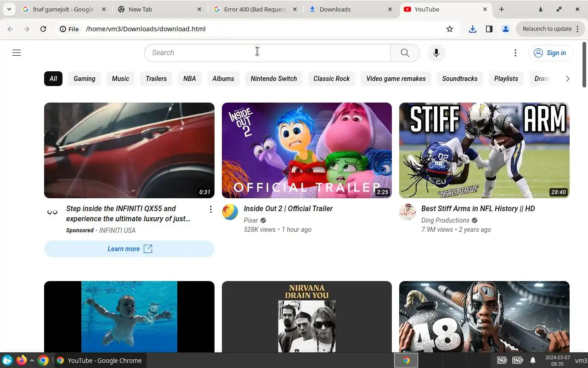
Task: Go to the Ding Productions channel link
Action: point(445,220)
